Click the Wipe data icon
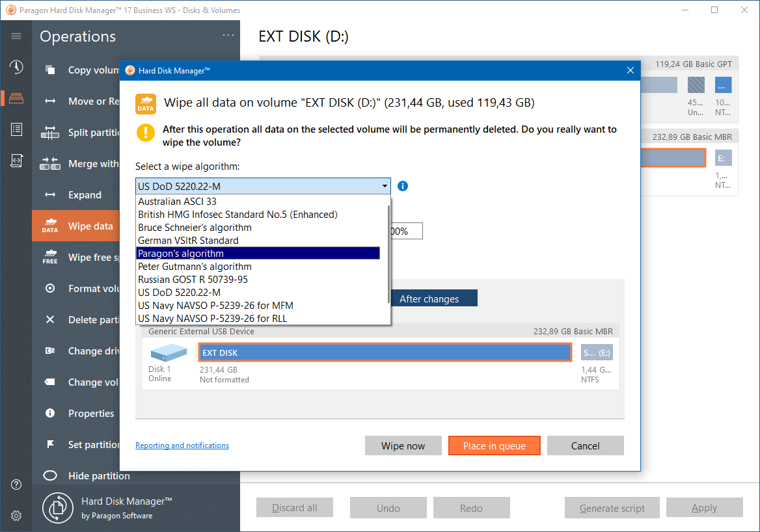This screenshot has width=760, height=532. (50, 226)
